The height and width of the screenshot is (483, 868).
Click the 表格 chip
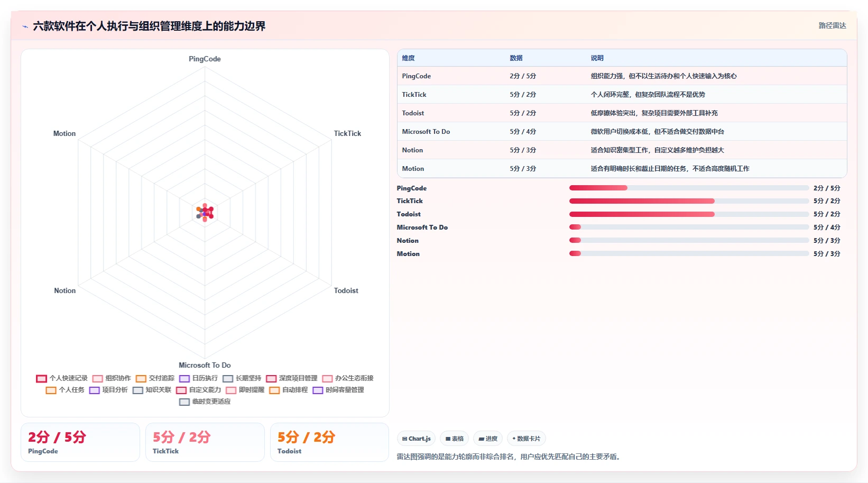tap(455, 439)
